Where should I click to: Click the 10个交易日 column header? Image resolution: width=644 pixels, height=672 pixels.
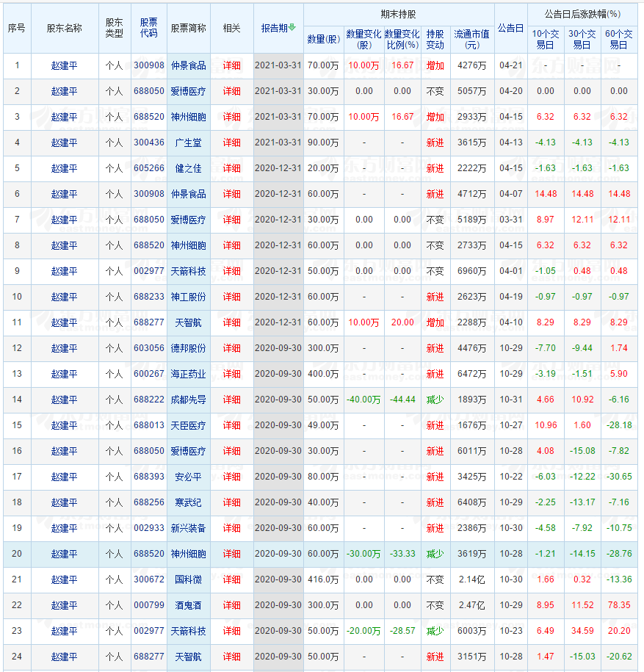(546, 40)
